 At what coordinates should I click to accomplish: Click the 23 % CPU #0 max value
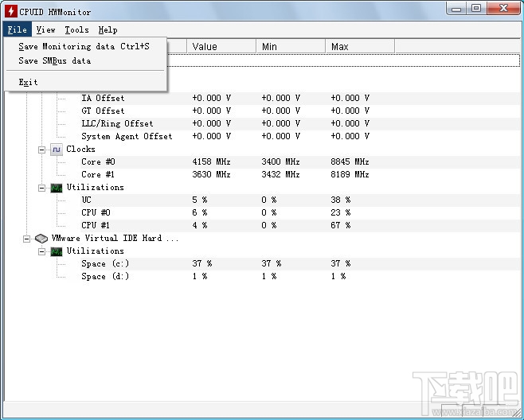pos(341,212)
